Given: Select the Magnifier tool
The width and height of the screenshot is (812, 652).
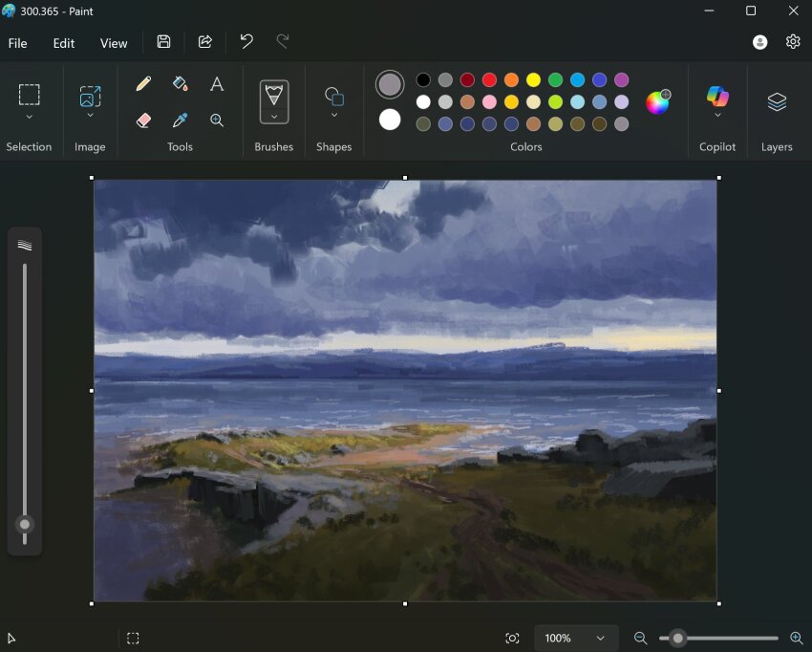Looking at the screenshot, I should [217, 120].
